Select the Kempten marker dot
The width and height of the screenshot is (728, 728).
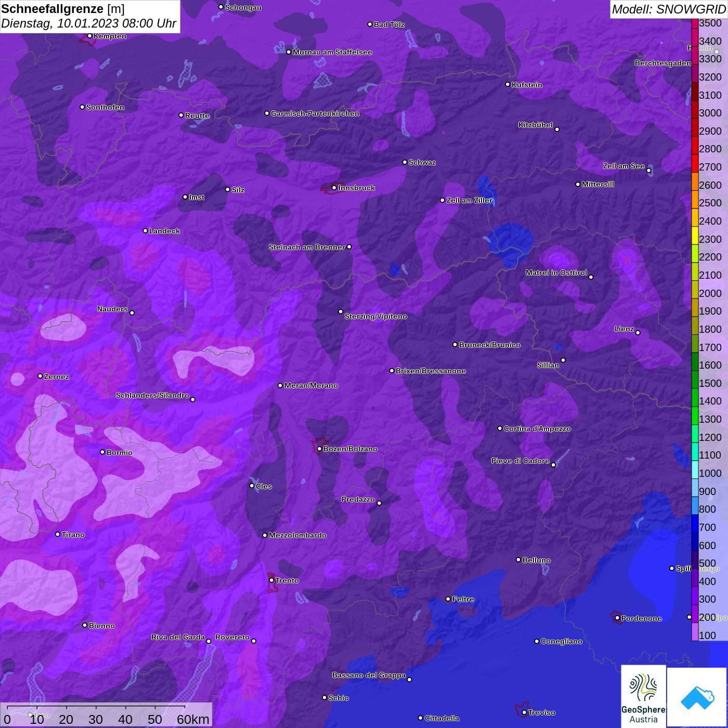click(89, 36)
